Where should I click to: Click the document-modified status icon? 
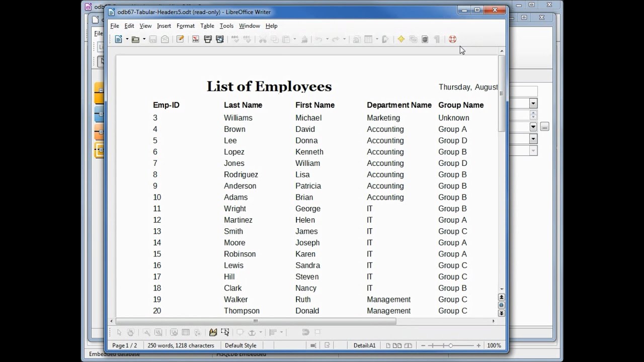click(x=327, y=345)
